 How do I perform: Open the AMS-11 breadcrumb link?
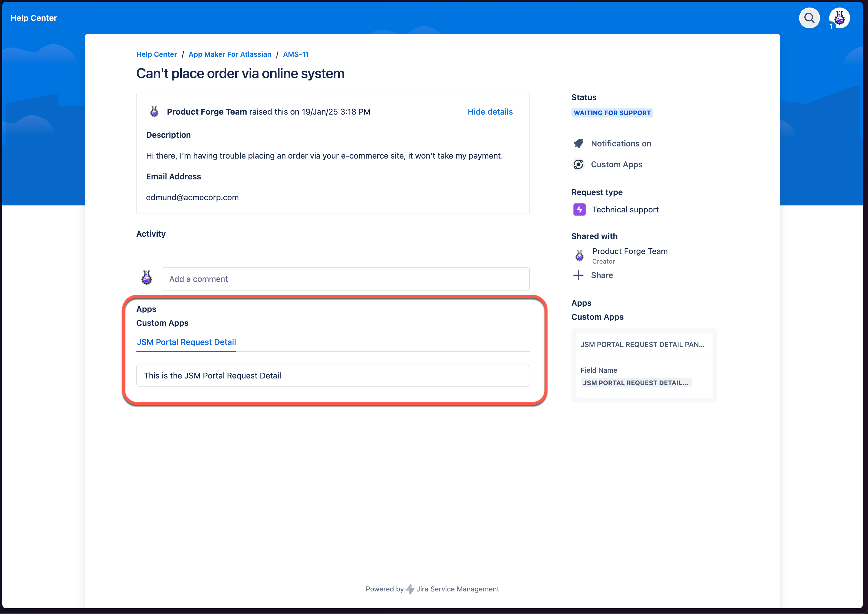click(296, 54)
